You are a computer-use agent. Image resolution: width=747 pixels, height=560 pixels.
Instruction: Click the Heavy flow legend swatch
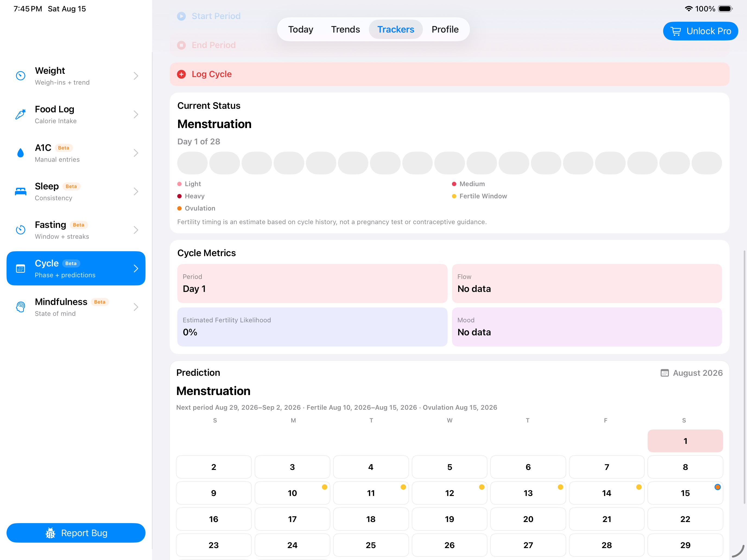click(x=179, y=196)
